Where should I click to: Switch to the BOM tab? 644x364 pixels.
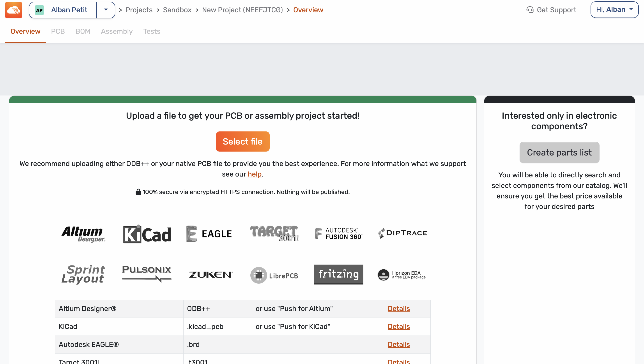[x=83, y=31]
